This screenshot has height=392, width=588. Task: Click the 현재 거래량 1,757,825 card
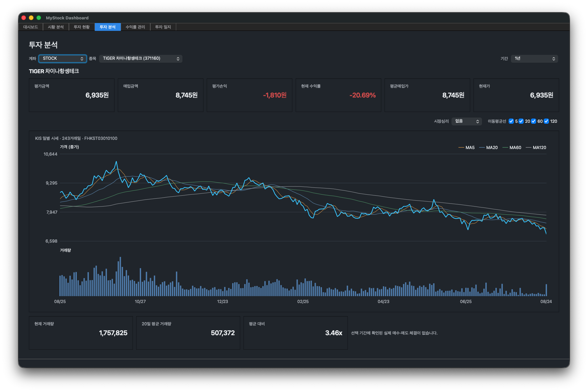81,333
